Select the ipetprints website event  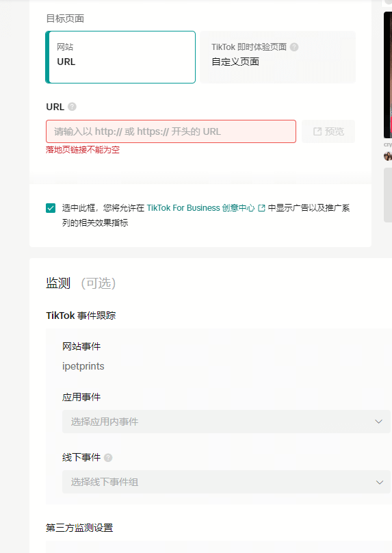pos(83,366)
